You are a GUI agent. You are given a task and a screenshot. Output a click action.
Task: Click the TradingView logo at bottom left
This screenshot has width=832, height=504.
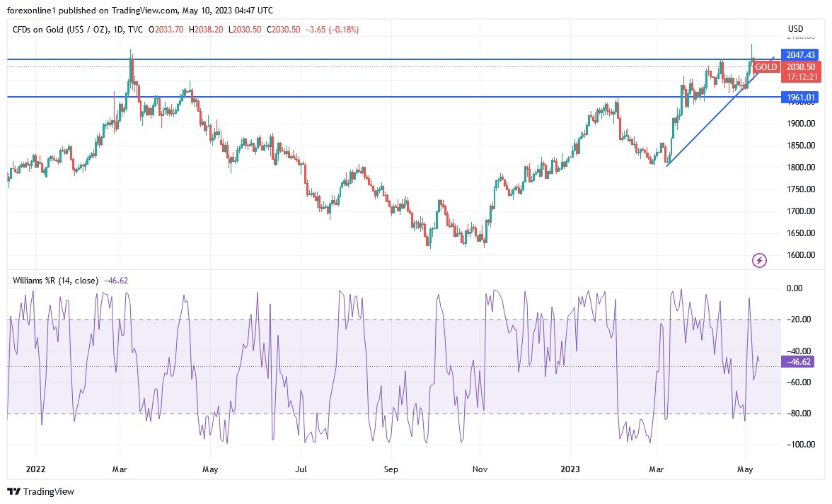41,492
